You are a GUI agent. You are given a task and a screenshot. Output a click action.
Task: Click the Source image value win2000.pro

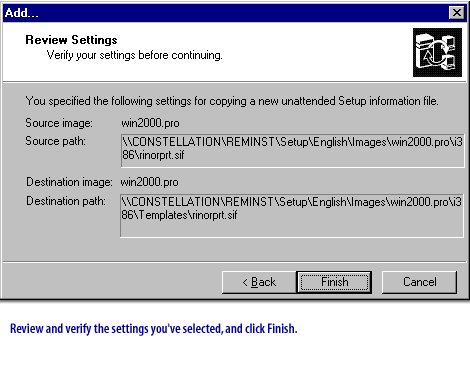150,123
